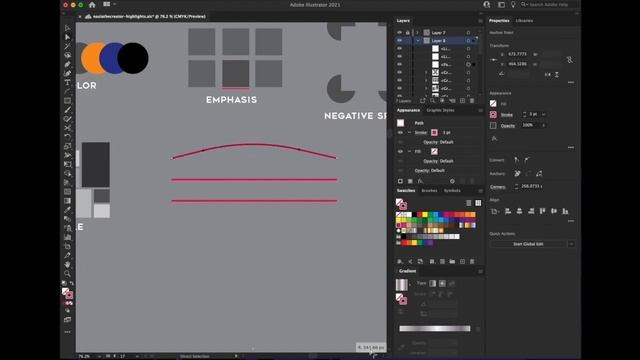Switch to Symbols tab
This screenshot has width=640, height=360.
coord(452,191)
